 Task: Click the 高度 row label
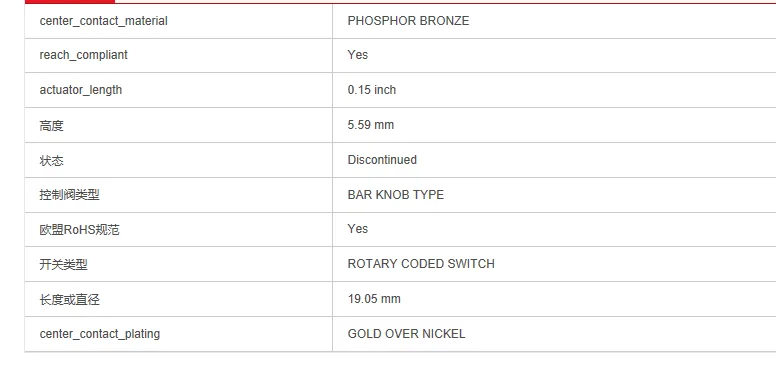[51, 125]
